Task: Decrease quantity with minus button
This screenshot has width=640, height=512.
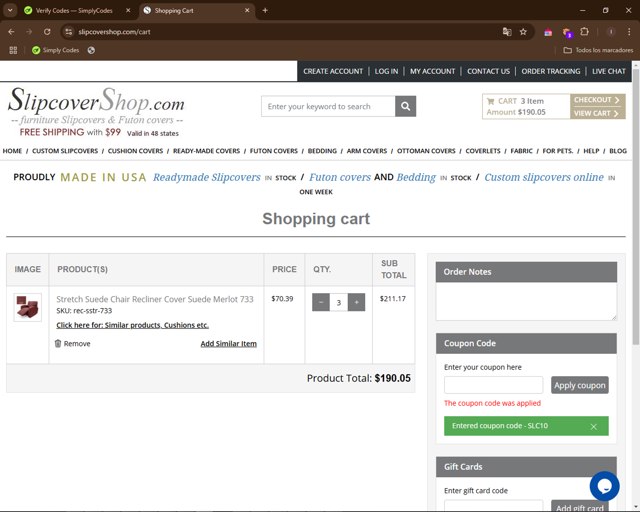Action: tap(321, 302)
